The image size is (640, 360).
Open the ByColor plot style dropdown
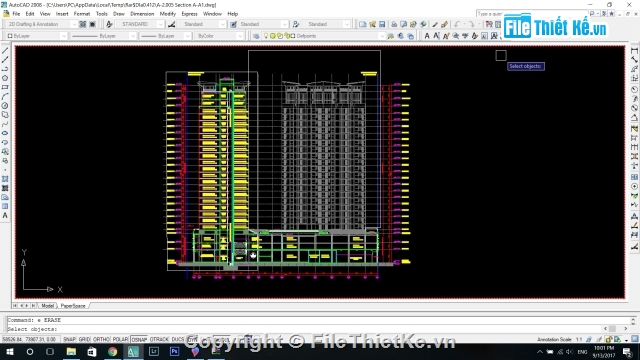tap(240, 36)
